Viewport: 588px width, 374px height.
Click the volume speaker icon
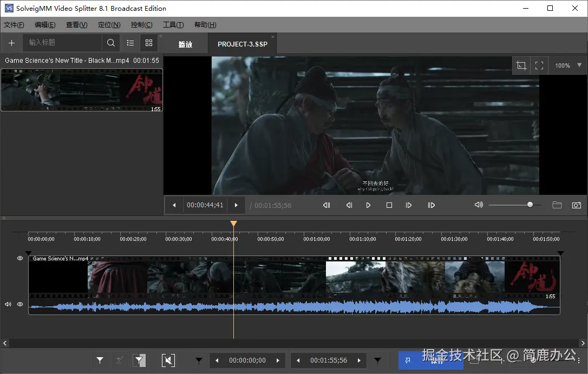pos(479,205)
